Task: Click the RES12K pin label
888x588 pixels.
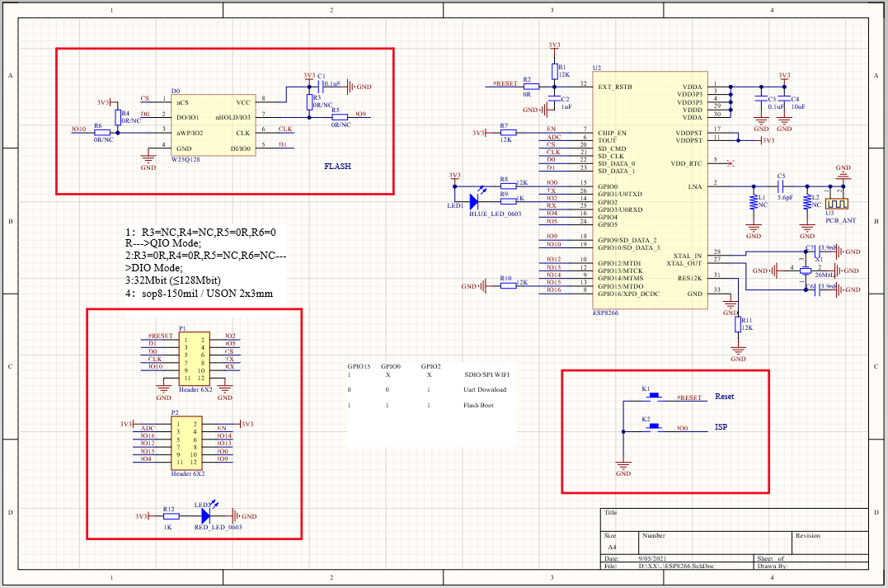Action: [690, 278]
